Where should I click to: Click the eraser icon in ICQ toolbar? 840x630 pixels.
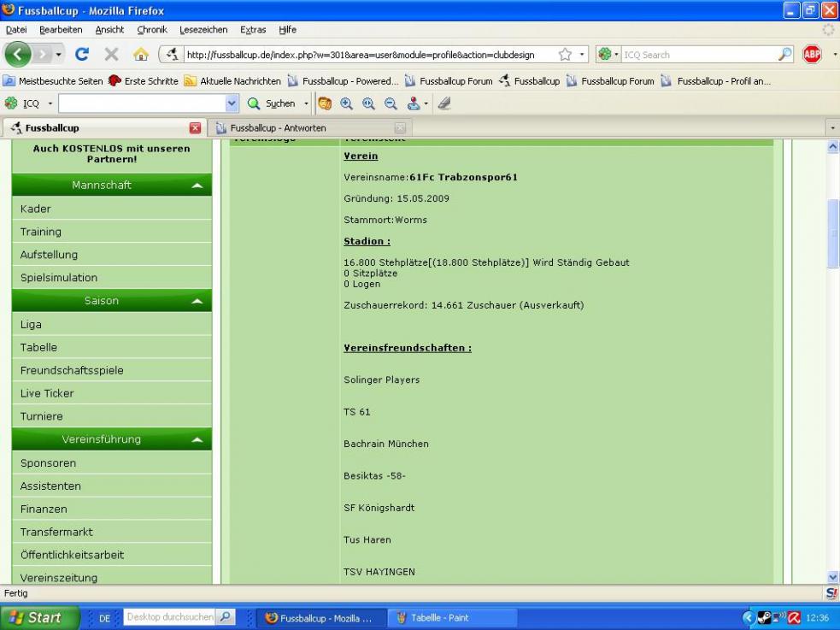click(444, 103)
